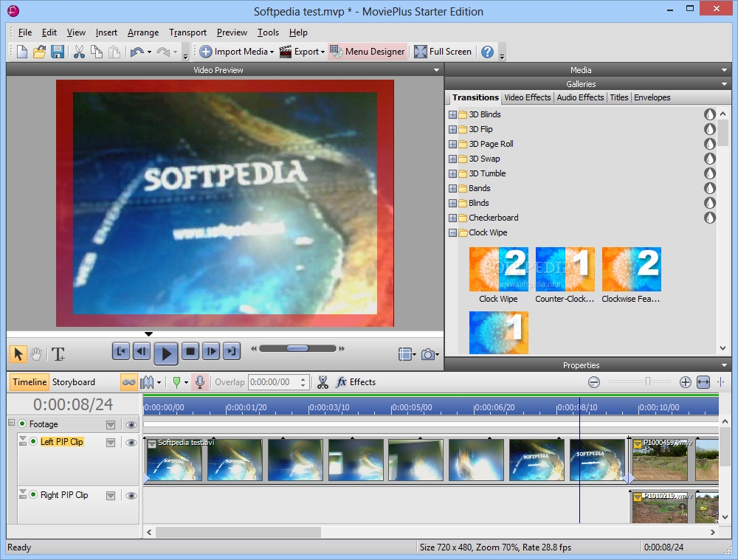Open the Help question mark icon
738x560 pixels.
click(488, 52)
